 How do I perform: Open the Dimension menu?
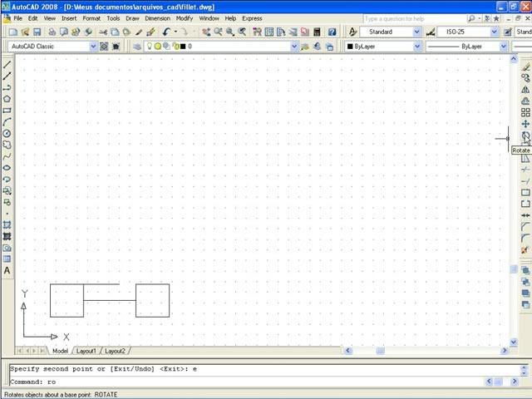pos(157,17)
